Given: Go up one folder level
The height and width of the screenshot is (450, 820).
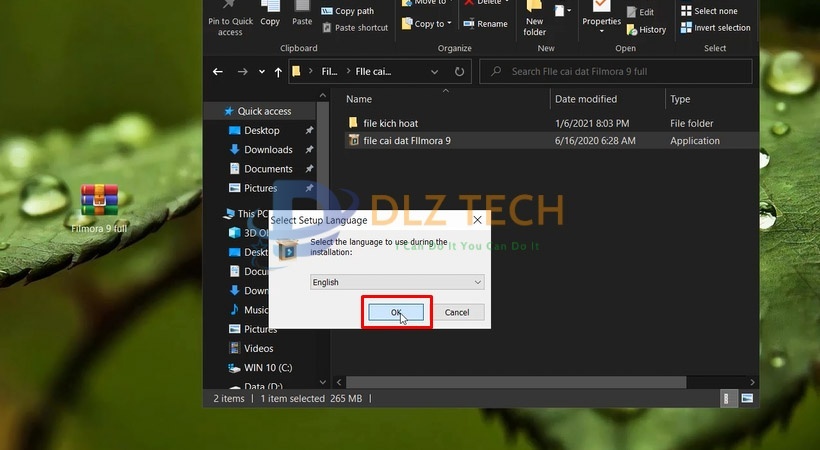Looking at the screenshot, I should [x=278, y=72].
